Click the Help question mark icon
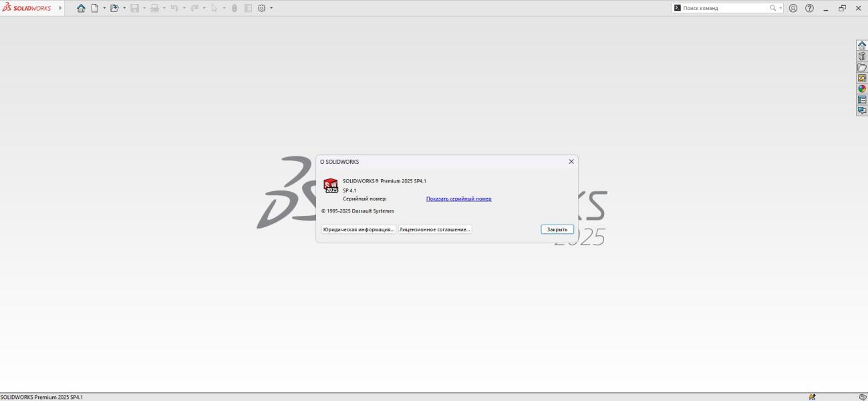 [x=810, y=8]
